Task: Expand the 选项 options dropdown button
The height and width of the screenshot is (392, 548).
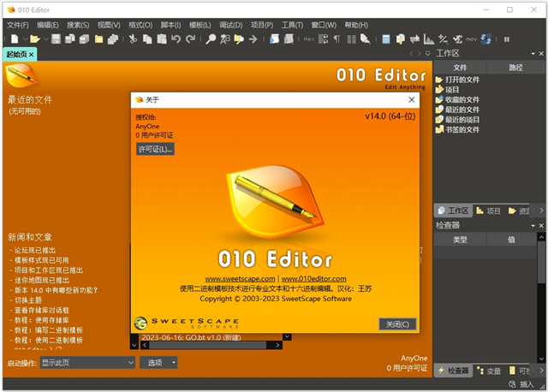Action: (x=159, y=363)
